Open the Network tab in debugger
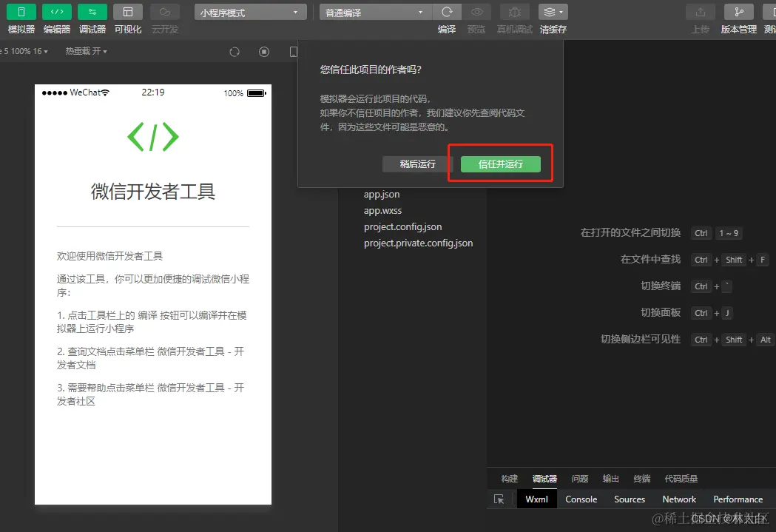The width and height of the screenshot is (776, 532). (x=678, y=499)
